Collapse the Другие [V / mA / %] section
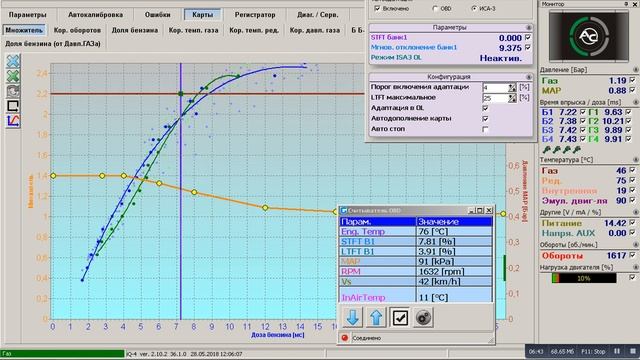 tap(636, 213)
